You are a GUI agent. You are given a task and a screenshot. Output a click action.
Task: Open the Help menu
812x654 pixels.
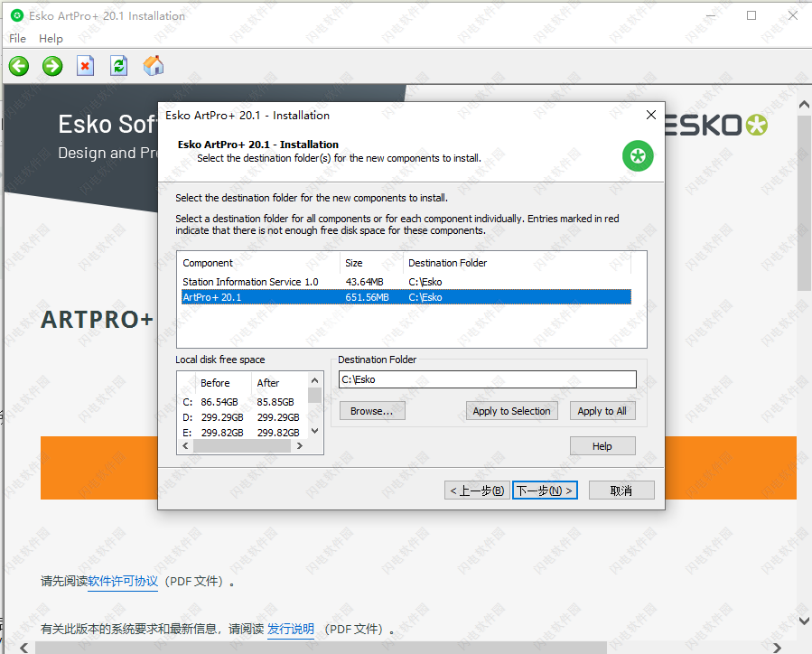pyautogui.click(x=51, y=39)
